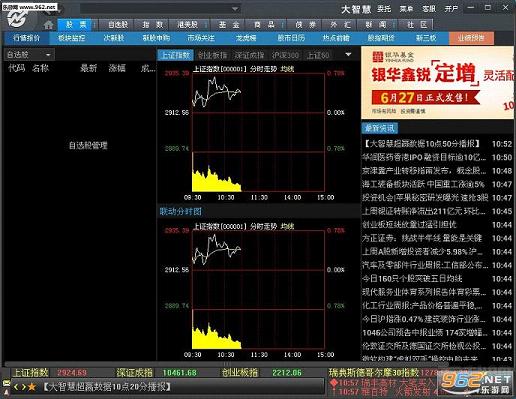The image size is (516, 399).
Task: Open 股市日历 in the blue sub-menu
Action: tap(291, 38)
